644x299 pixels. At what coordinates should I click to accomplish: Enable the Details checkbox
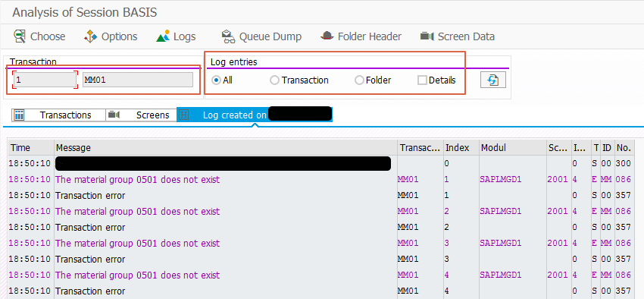[422, 80]
